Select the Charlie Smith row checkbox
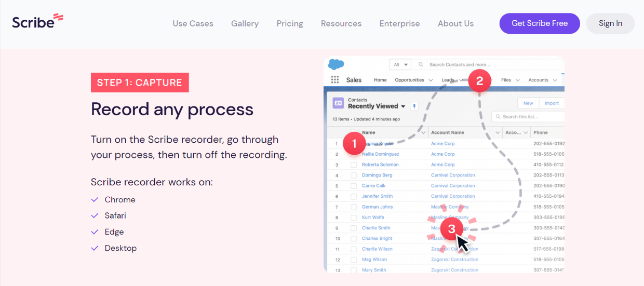 [354, 228]
